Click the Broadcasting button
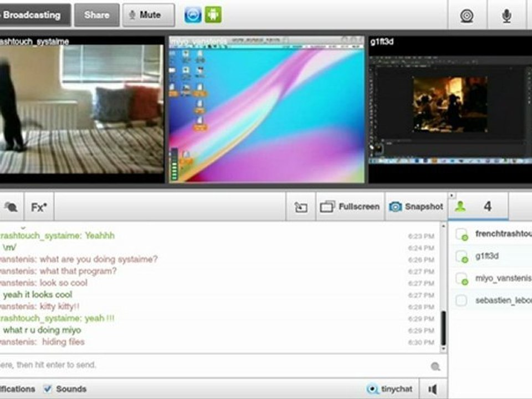The height and width of the screenshot is (399, 532). (35, 15)
